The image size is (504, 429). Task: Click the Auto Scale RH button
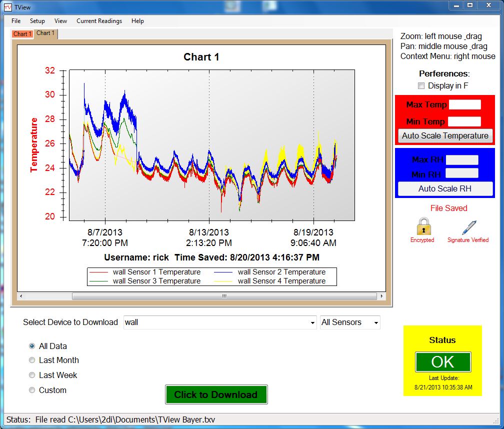(445, 188)
